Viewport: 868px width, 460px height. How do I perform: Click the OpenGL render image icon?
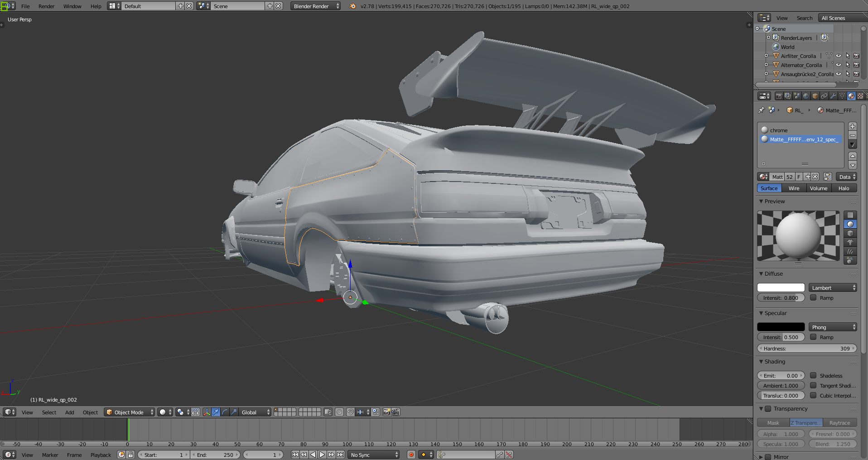click(x=386, y=412)
